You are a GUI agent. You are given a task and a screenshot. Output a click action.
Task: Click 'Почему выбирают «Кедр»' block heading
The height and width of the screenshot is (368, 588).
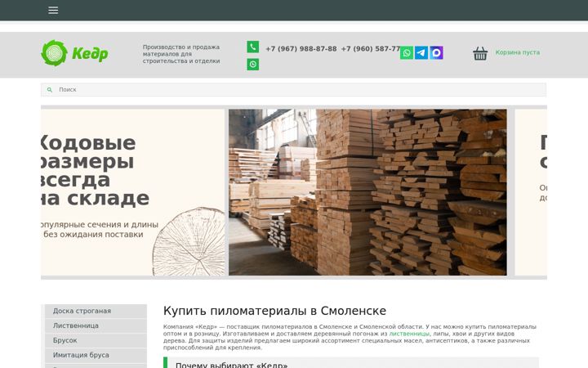(231, 365)
